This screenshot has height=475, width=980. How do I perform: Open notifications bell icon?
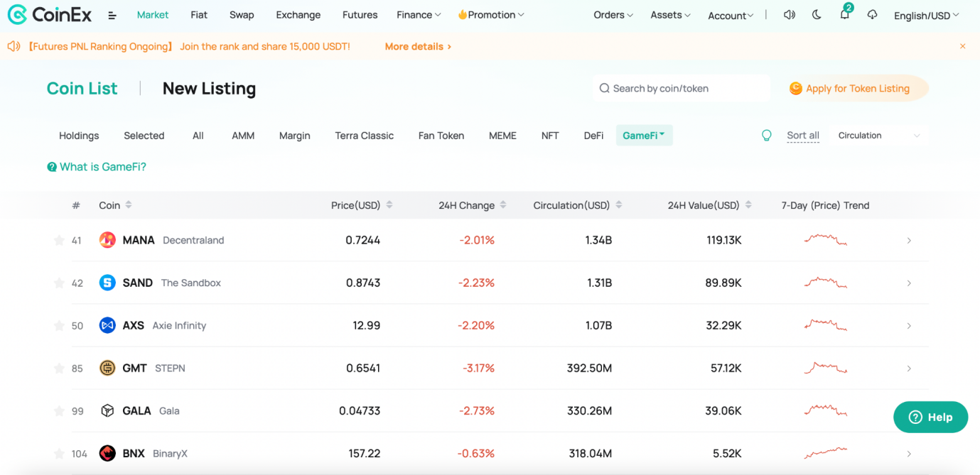click(x=844, y=15)
